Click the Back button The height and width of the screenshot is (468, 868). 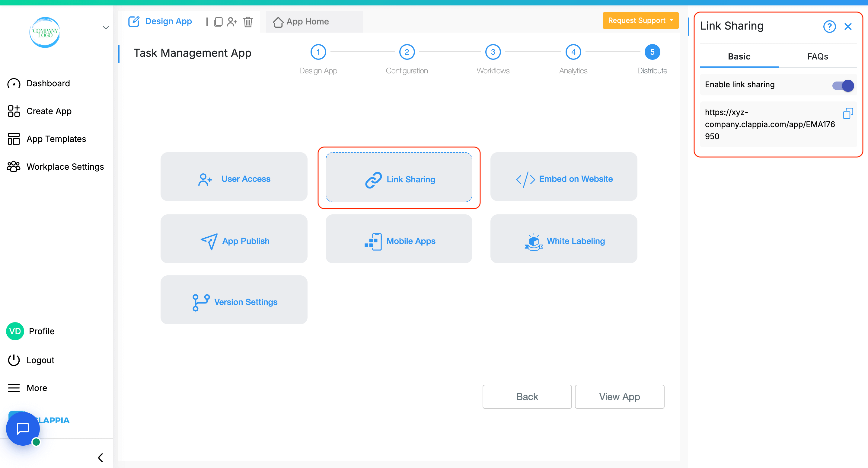pyautogui.click(x=527, y=396)
